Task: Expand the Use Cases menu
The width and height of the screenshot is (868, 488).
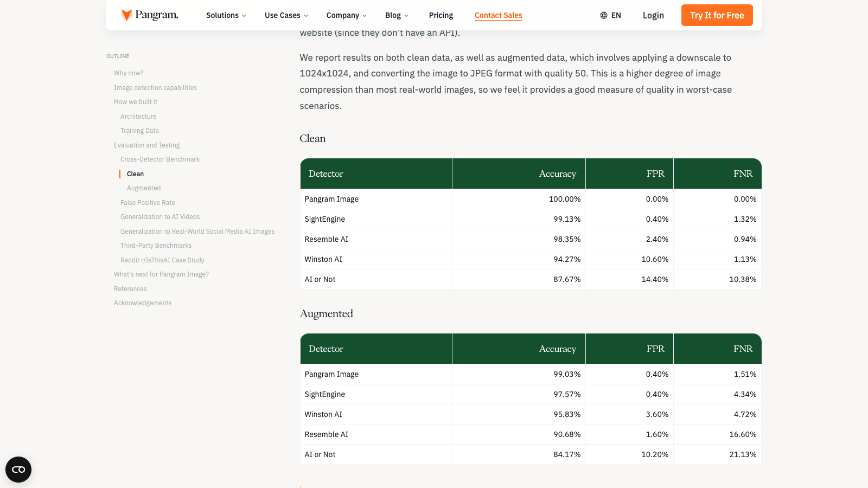Action: [286, 15]
